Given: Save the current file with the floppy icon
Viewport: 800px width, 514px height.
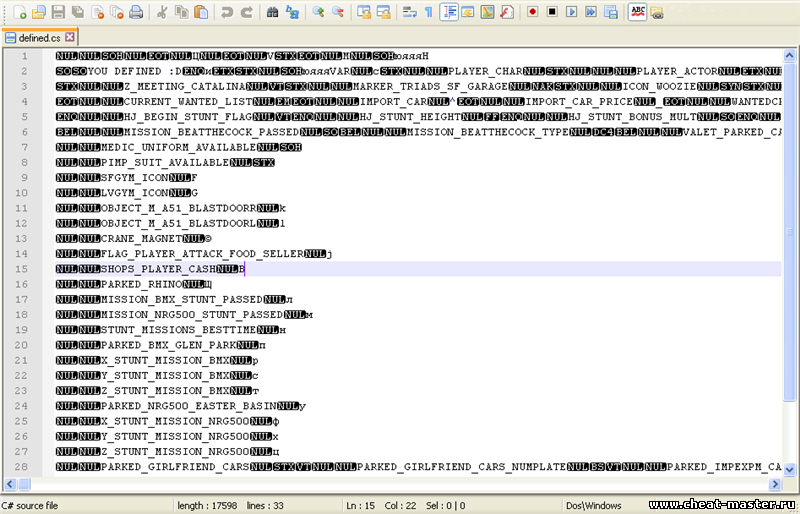Looking at the screenshot, I should pyautogui.click(x=58, y=12).
